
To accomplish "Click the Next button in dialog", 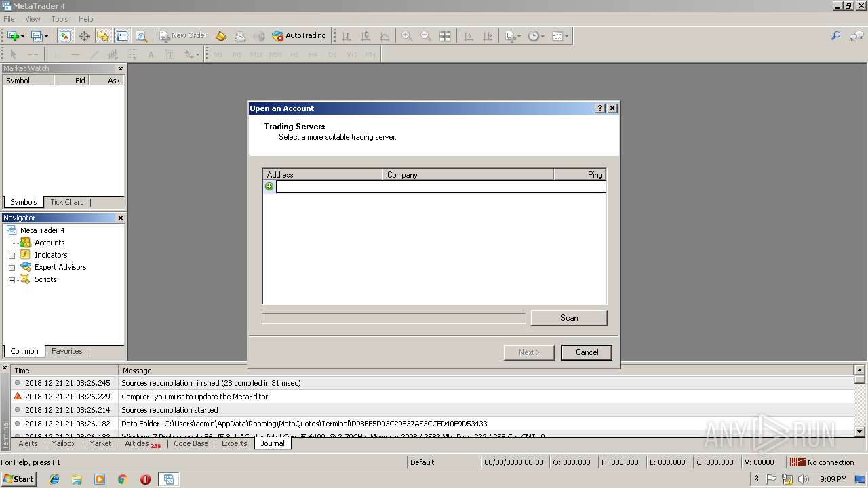I will point(529,352).
